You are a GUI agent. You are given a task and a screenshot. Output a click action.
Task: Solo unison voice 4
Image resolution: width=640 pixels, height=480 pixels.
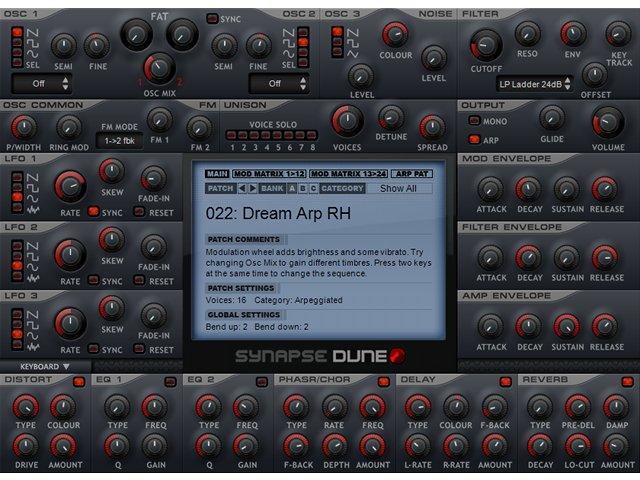[266, 135]
